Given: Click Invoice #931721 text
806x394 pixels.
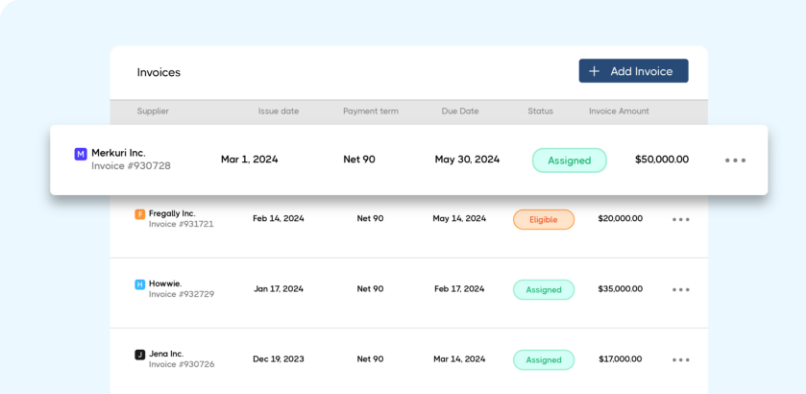Looking at the screenshot, I should point(181,224).
